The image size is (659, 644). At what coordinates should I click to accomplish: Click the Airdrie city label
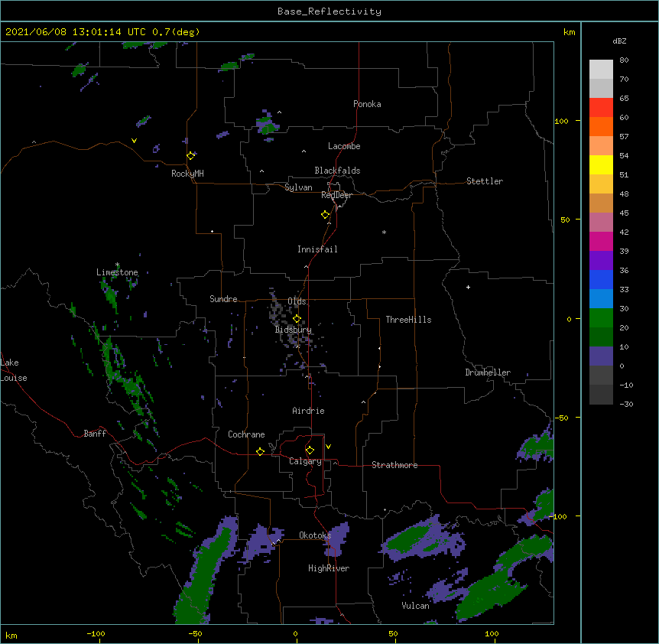coord(309,411)
